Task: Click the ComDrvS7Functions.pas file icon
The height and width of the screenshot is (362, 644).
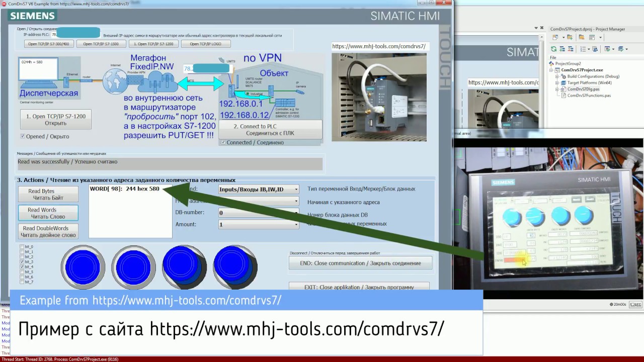Action: click(564, 96)
